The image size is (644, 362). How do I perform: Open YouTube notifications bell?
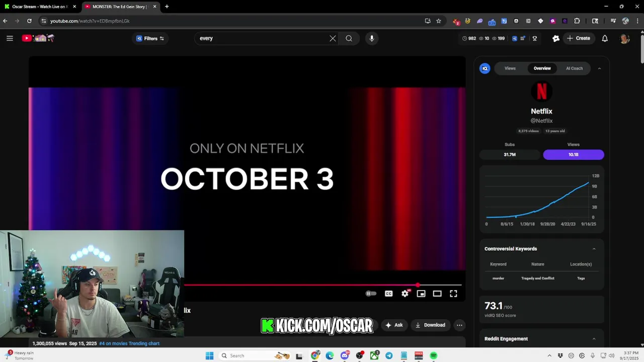tap(605, 38)
